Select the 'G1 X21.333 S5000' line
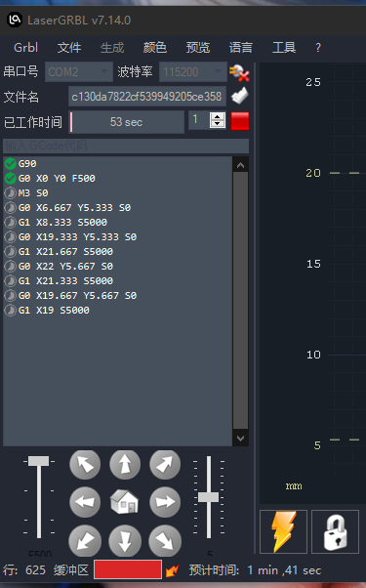The image size is (366, 588). (x=118, y=280)
